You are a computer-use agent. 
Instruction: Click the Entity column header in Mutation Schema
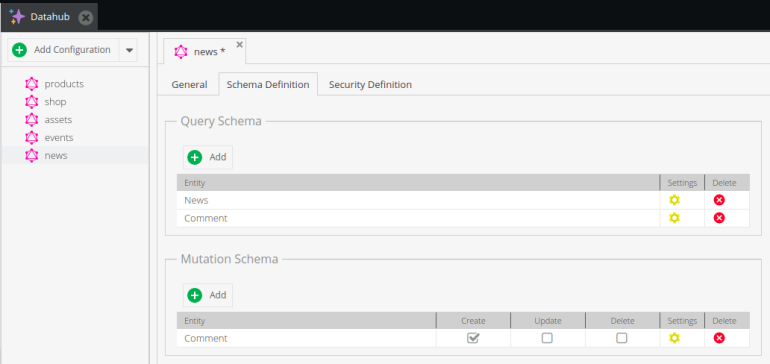(x=306, y=321)
